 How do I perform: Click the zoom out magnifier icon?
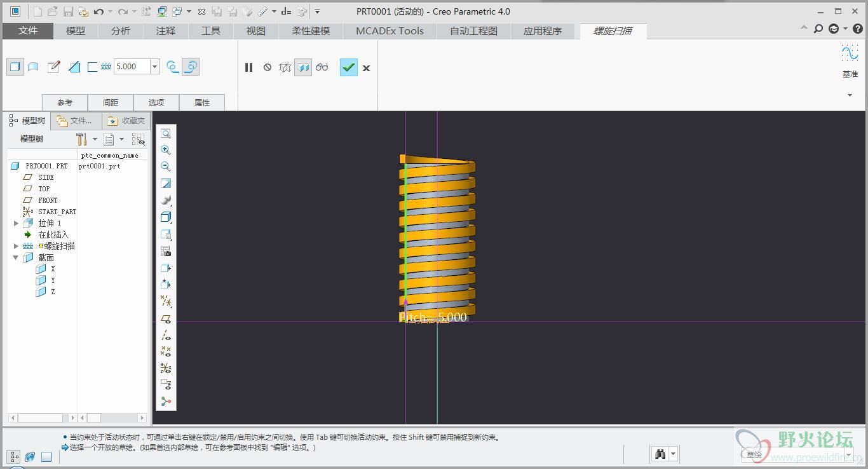(166, 167)
